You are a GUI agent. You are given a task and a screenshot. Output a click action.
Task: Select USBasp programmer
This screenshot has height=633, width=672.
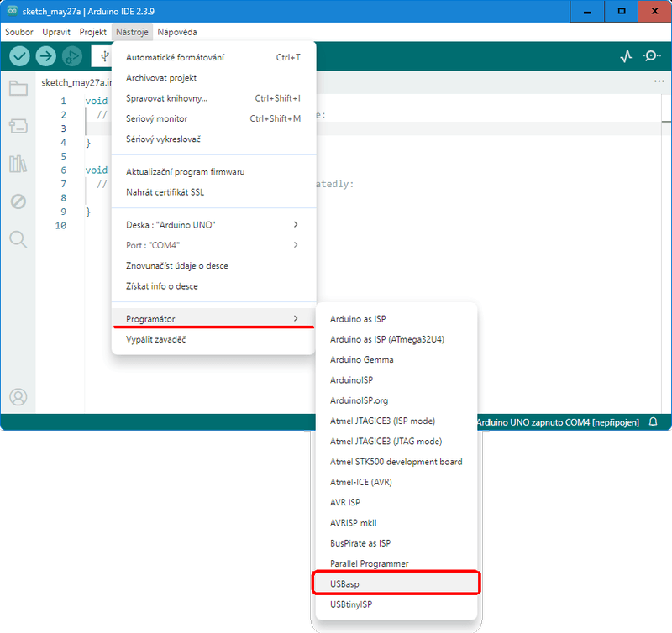pos(396,584)
